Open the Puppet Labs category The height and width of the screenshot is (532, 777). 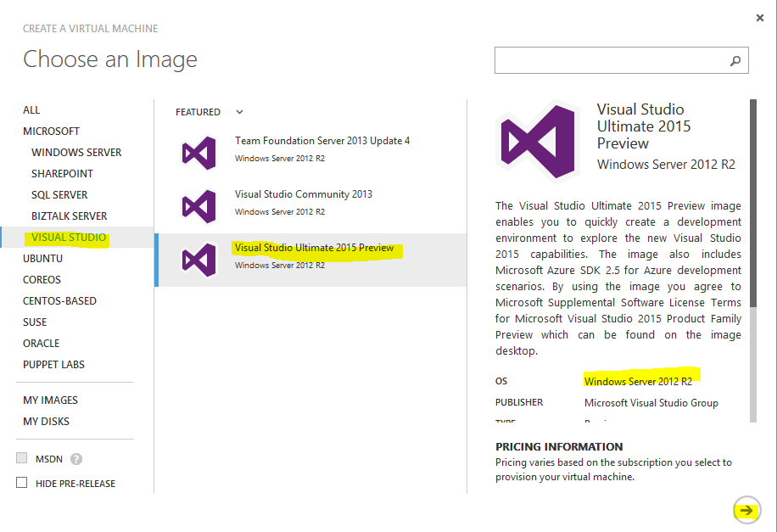[53, 365]
